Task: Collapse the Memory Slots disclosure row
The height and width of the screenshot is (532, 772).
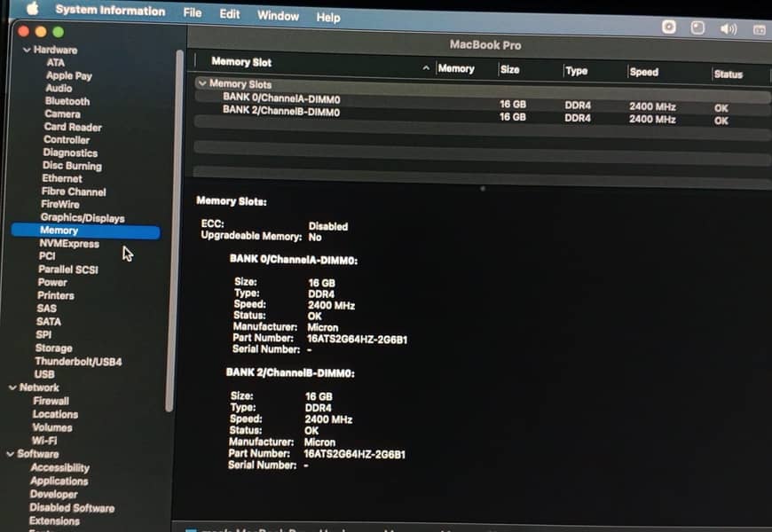Action: point(201,82)
